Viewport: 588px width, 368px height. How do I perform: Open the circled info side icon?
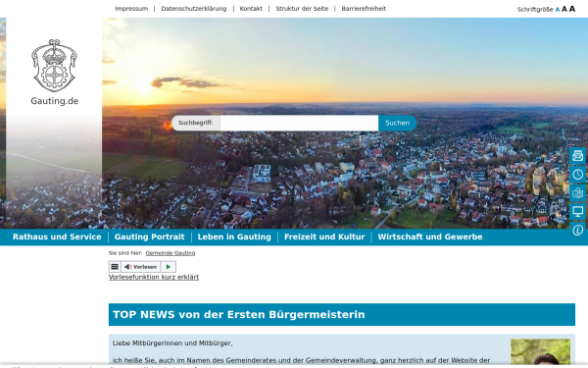pos(578,230)
